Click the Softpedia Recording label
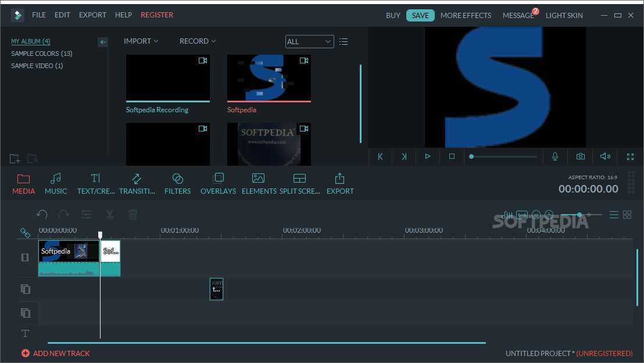The image size is (644, 363). click(157, 110)
